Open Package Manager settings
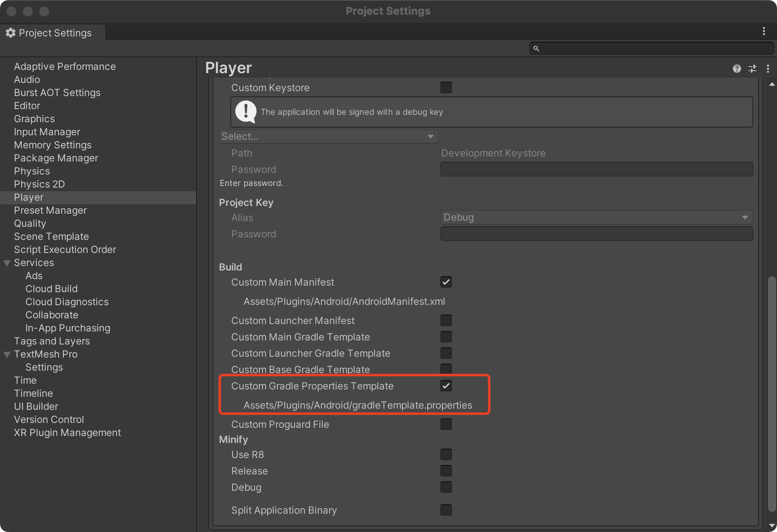This screenshot has width=777, height=532. coord(56,158)
